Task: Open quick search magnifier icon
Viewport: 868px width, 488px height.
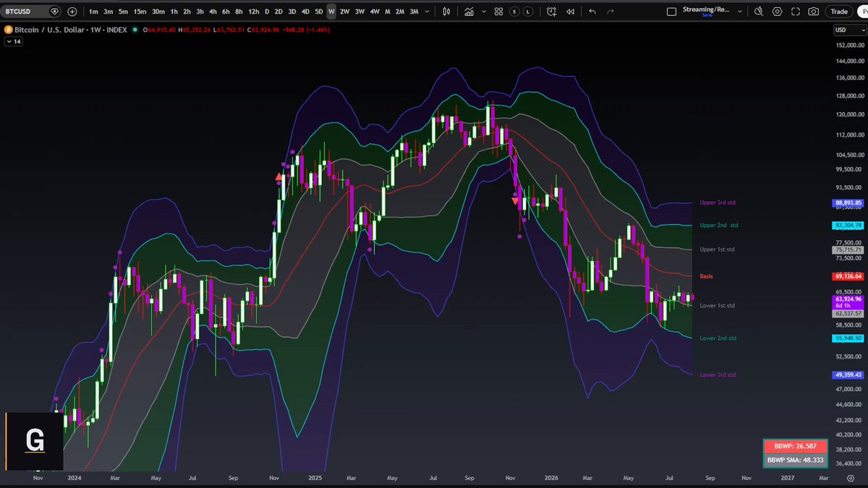Action: coord(758,12)
